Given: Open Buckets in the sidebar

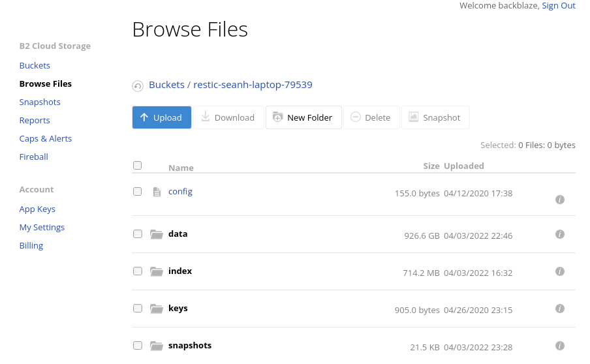Looking at the screenshot, I should (35, 65).
